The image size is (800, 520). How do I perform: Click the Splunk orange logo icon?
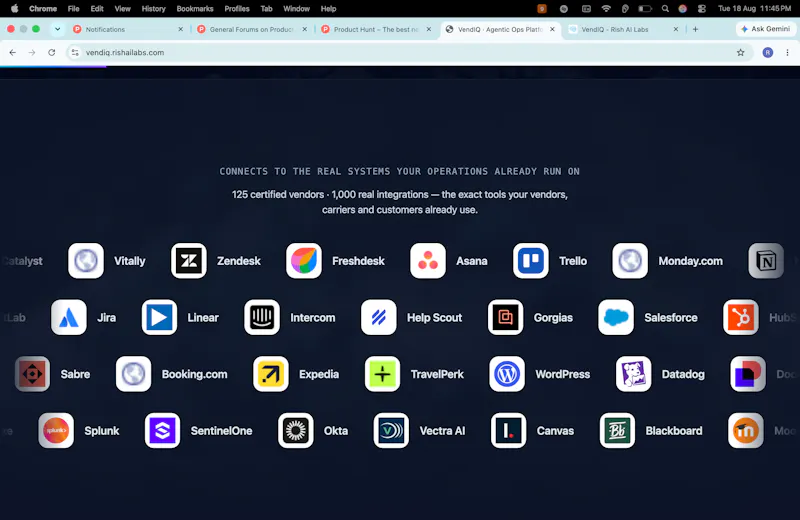pos(56,431)
